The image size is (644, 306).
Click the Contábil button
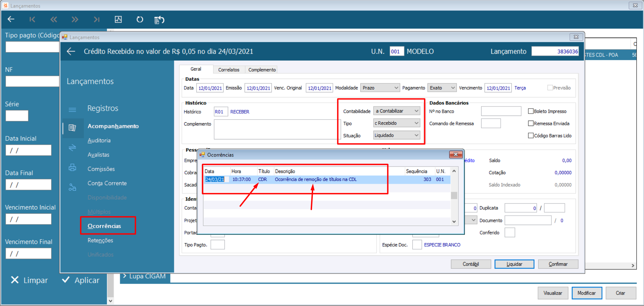(x=471, y=264)
